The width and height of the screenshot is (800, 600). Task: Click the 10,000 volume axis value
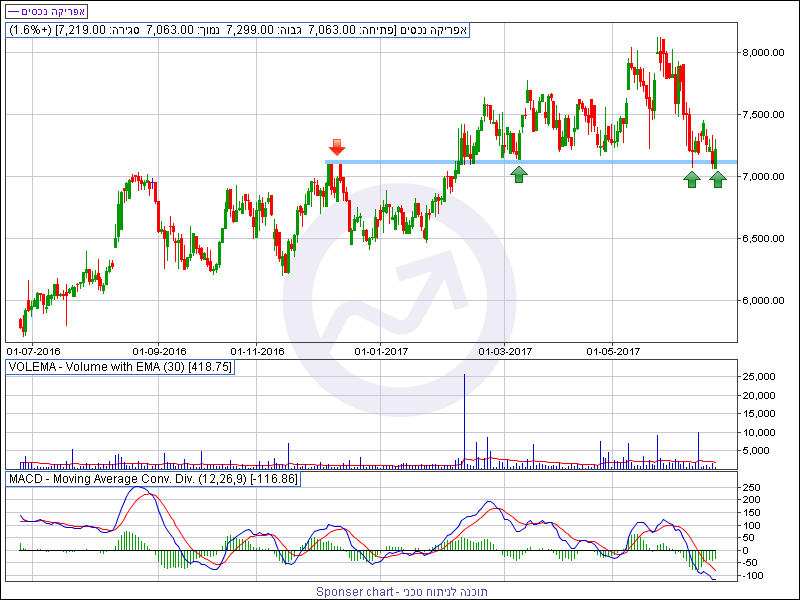[758, 433]
